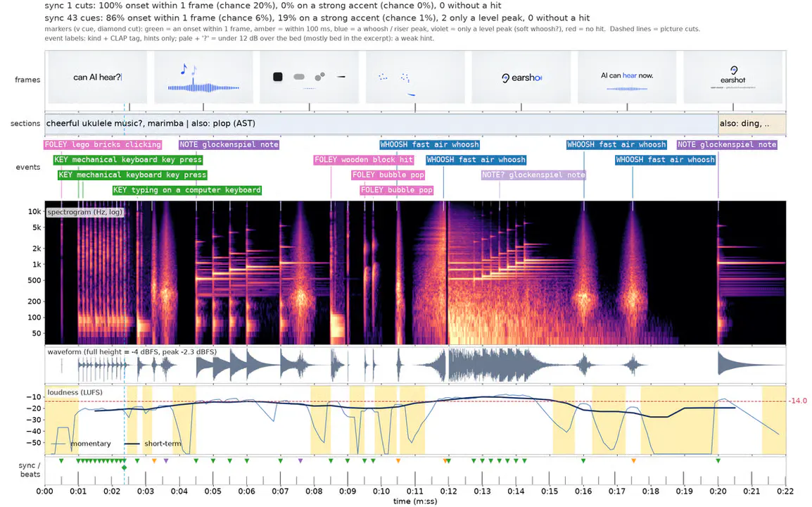812x507 pixels.
Task: Click the pale 'NOTE? glockenspiel note' event label
Action: pos(533,175)
